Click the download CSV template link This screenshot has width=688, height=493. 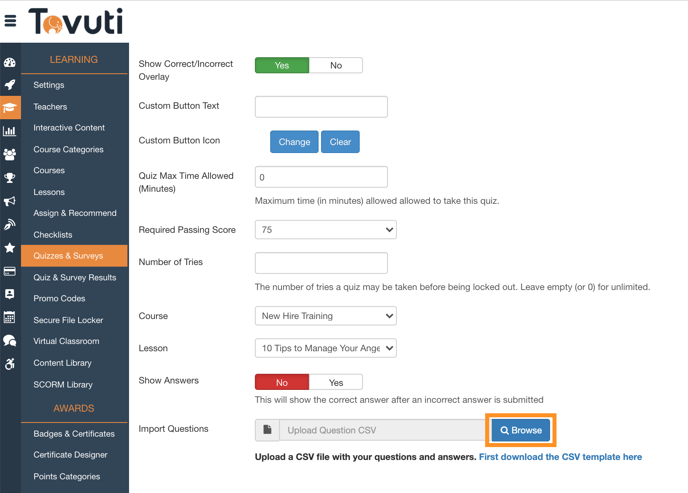pyautogui.click(x=560, y=457)
